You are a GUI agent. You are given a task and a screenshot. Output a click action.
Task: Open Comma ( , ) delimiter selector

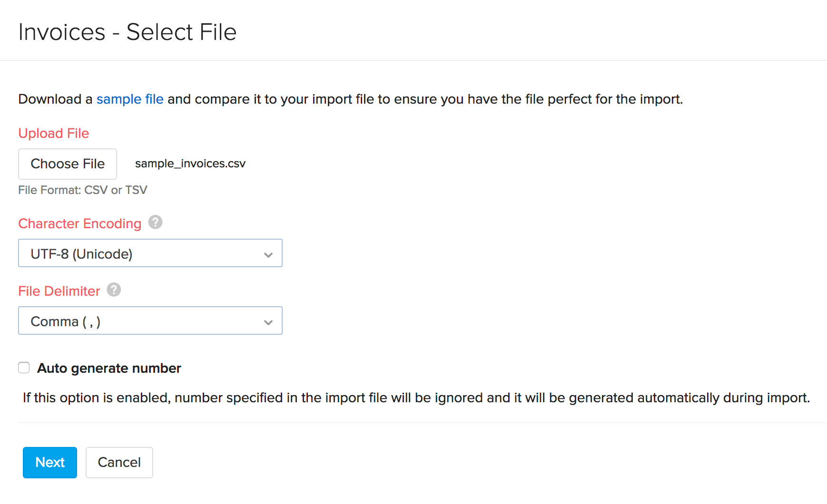[x=150, y=320]
